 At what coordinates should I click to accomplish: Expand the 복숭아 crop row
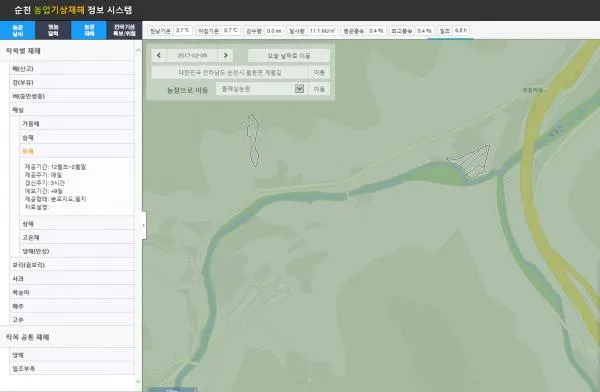point(72,292)
